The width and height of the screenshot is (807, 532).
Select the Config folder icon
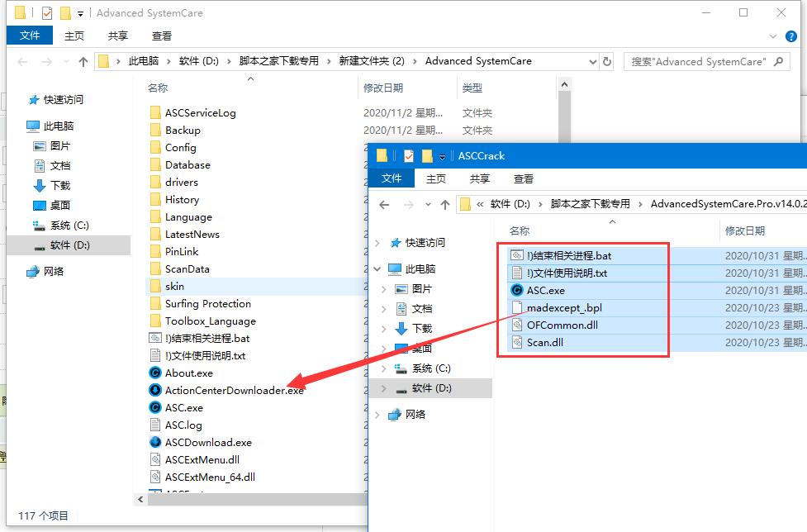click(x=155, y=148)
